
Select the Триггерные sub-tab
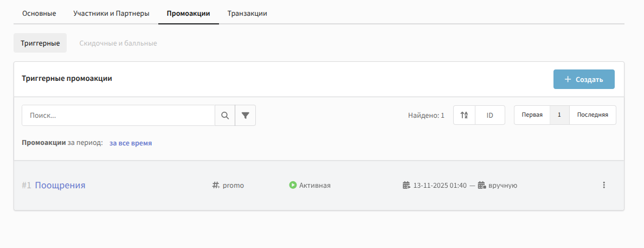pyautogui.click(x=40, y=43)
